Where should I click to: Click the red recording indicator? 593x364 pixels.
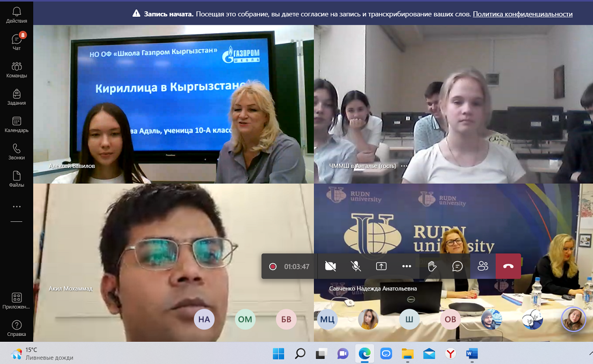[x=273, y=267]
